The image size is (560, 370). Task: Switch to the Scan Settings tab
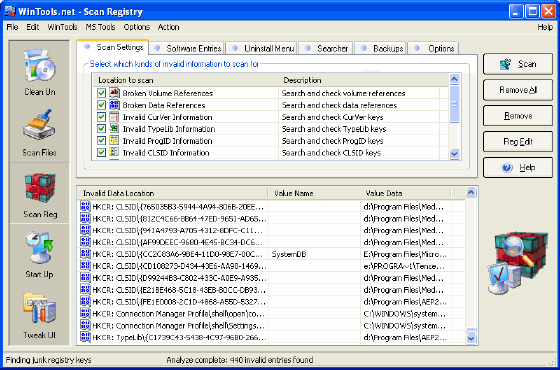tap(112, 47)
